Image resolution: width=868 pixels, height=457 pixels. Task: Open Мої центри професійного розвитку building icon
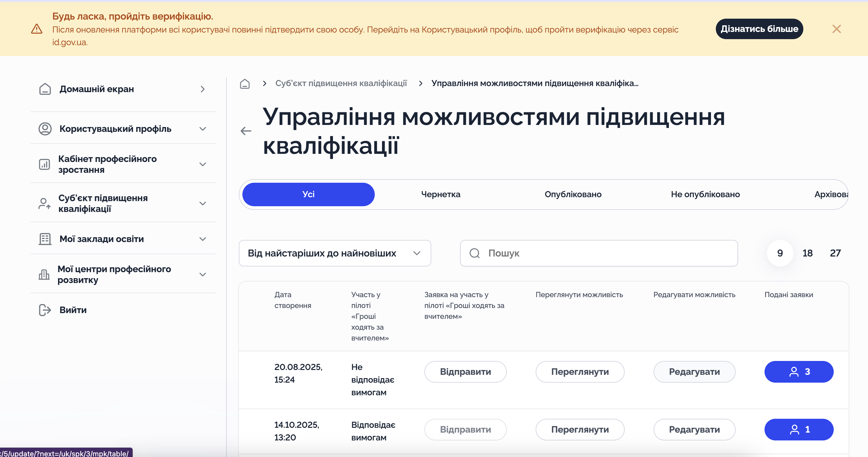[44, 274]
